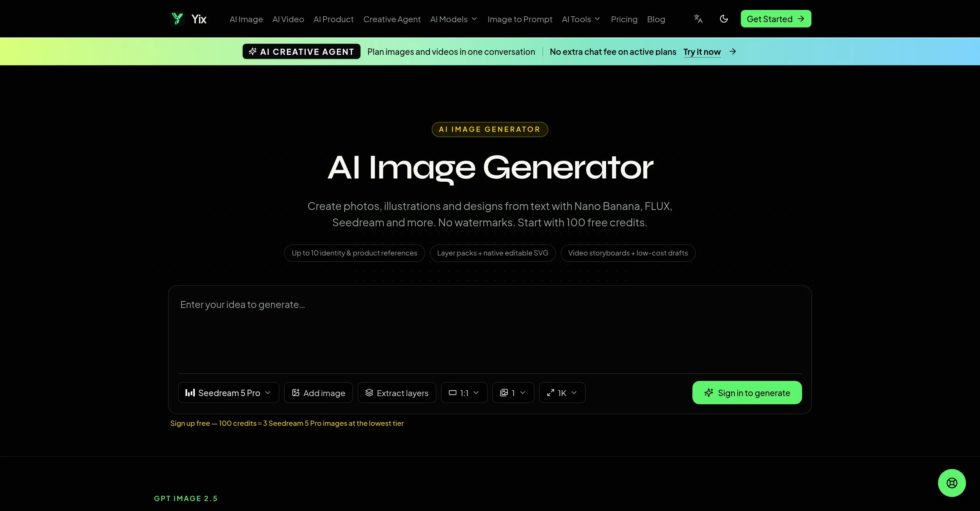
Task: Click the AI IMAGE GENERATOR pill label
Action: tap(490, 129)
